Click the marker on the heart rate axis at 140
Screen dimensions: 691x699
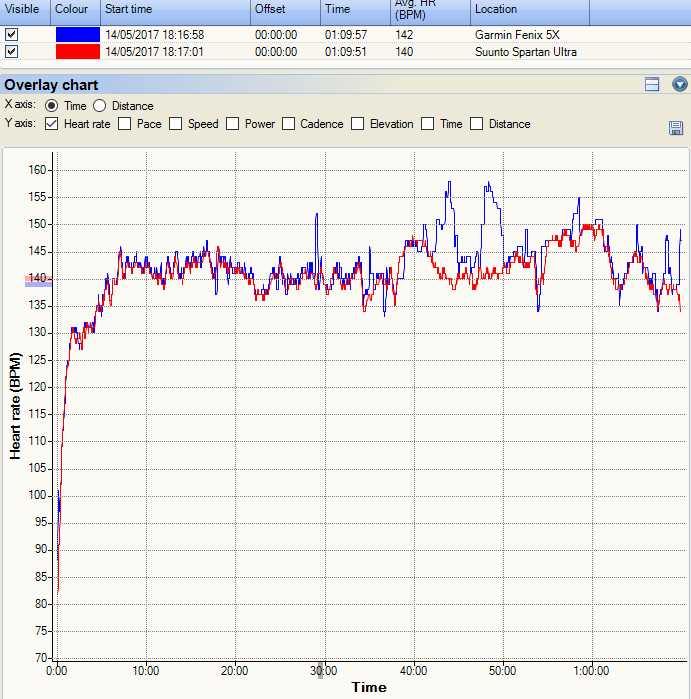[39, 281]
